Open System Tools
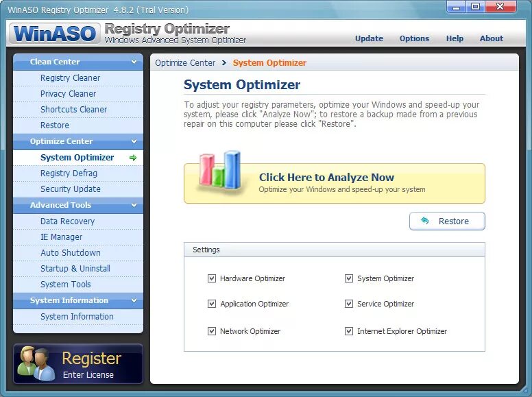The width and height of the screenshot is (532, 397). (x=78, y=285)
